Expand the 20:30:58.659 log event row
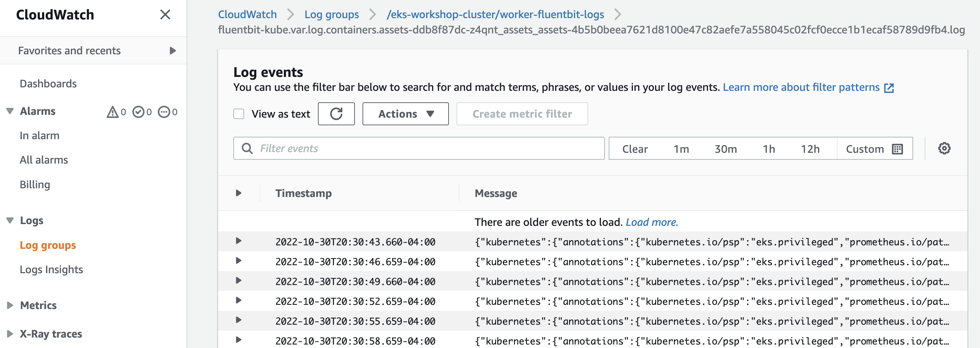Screen dimensions: 980x348 coord(239,340)
